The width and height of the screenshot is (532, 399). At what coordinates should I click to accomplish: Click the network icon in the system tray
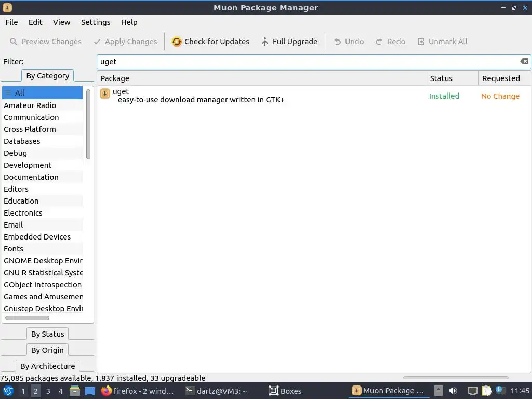tap(472, 391)
